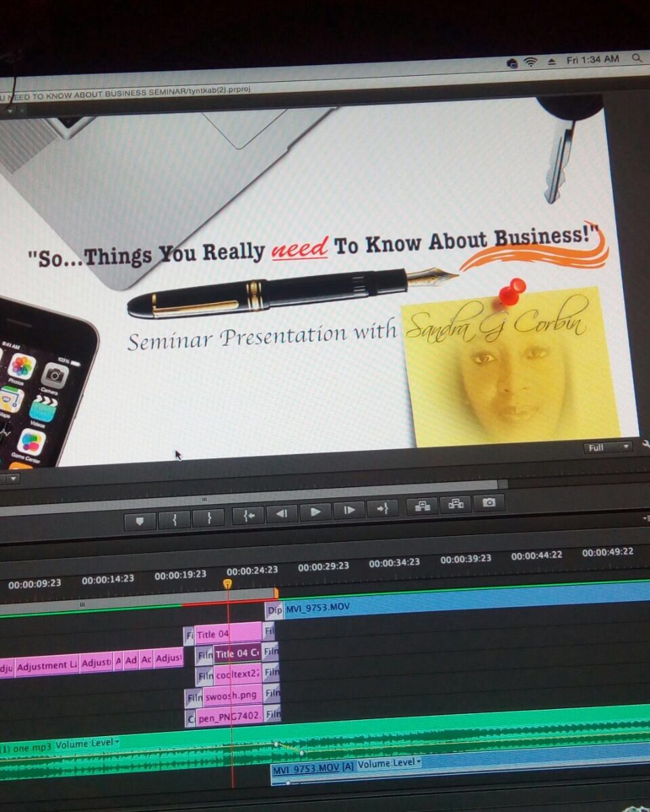
Task: Open Volume:Level dropdown on MVI_9753.MOV audio
Action: [x=389, y=763]
